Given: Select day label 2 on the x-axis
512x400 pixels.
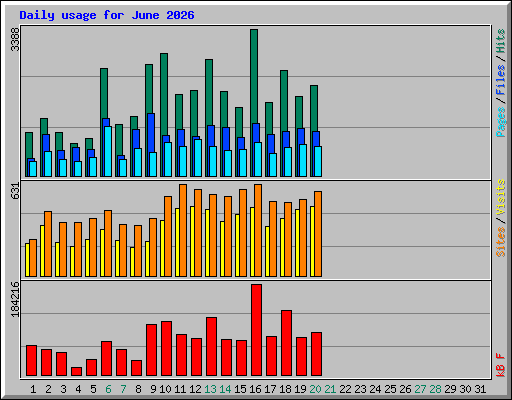Looking at the screenshot, I should click(x=48, y=389).
